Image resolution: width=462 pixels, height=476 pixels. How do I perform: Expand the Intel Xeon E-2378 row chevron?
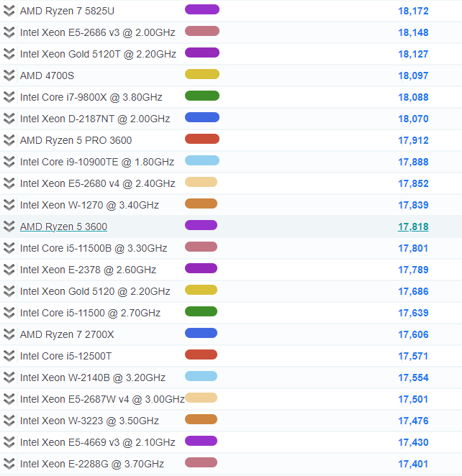pos(9,269)
